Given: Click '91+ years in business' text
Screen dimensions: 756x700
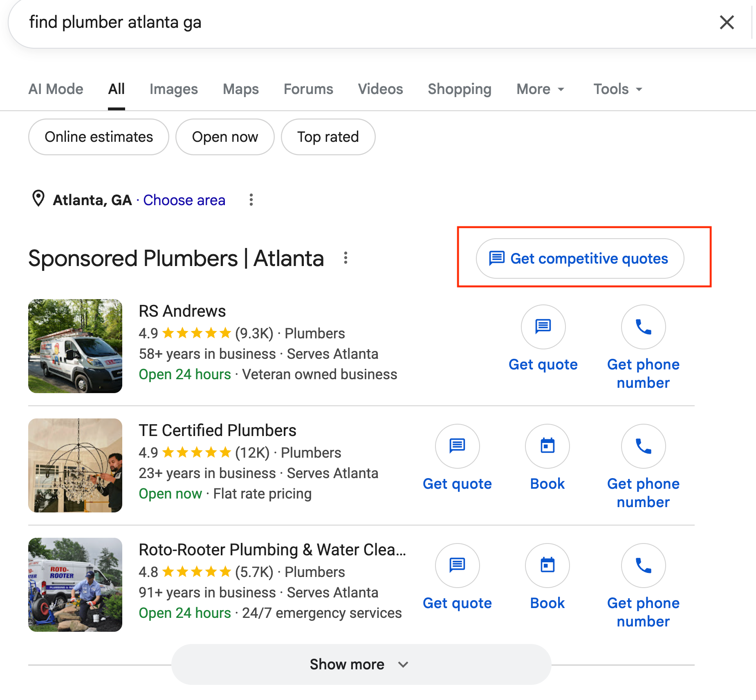Looking at the screenshot, I should pyautogui.click(x=207, y=593).
